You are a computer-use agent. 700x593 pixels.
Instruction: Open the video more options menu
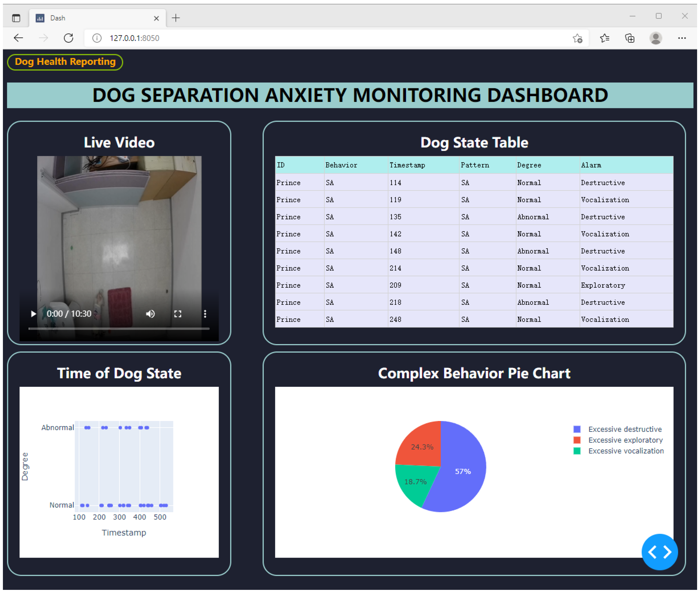205,314
